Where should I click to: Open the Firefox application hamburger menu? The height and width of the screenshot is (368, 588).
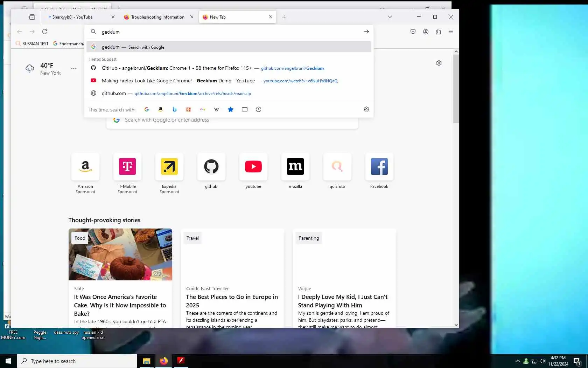pyautogui.click(x=451, y=32)
